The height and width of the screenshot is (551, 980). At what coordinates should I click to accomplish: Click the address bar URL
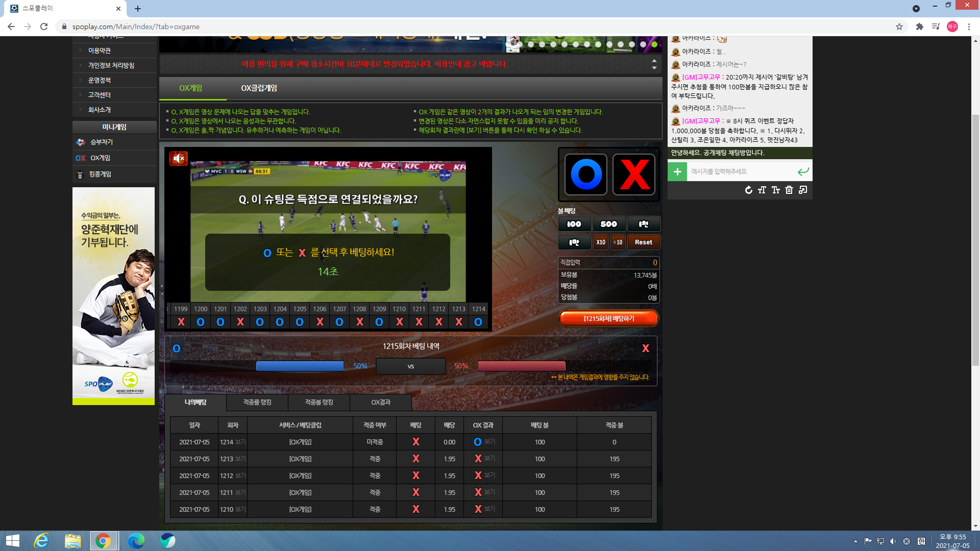(x=136, y=27)
